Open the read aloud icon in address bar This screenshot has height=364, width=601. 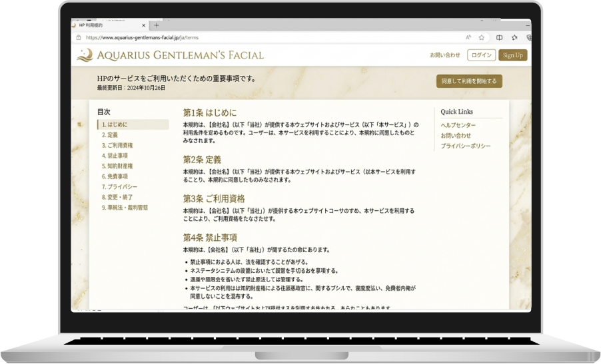468,37
